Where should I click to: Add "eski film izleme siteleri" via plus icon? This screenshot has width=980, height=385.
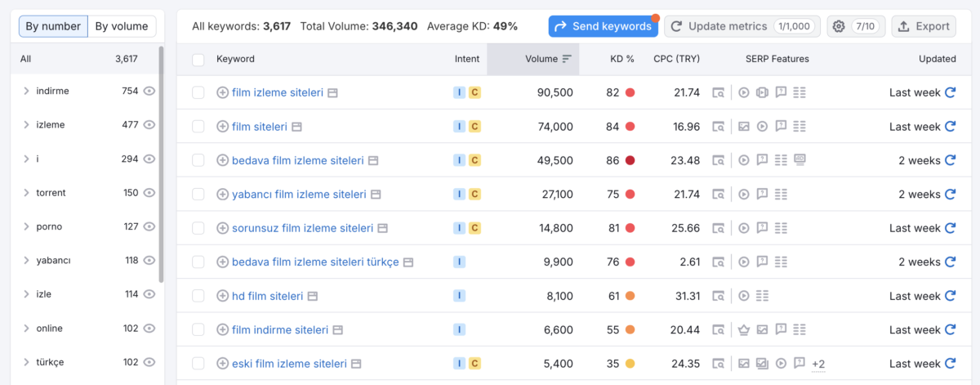[x=222, y=364]
